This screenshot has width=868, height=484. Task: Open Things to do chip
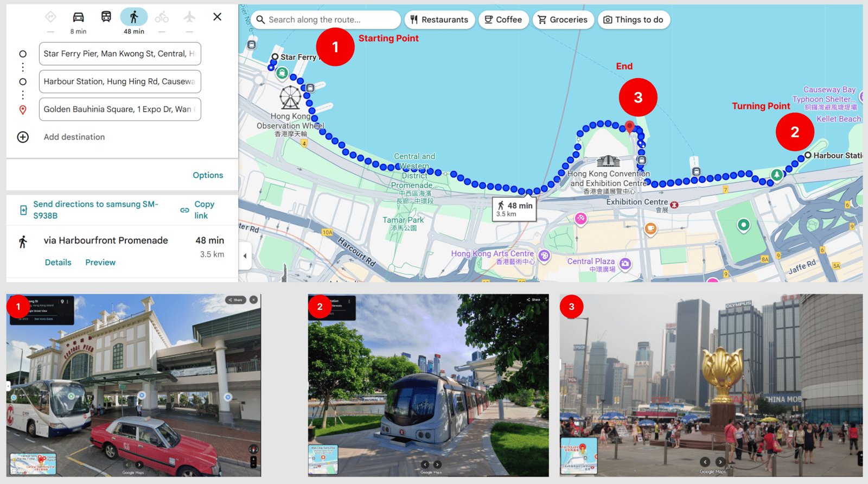[x=633, y=20]
